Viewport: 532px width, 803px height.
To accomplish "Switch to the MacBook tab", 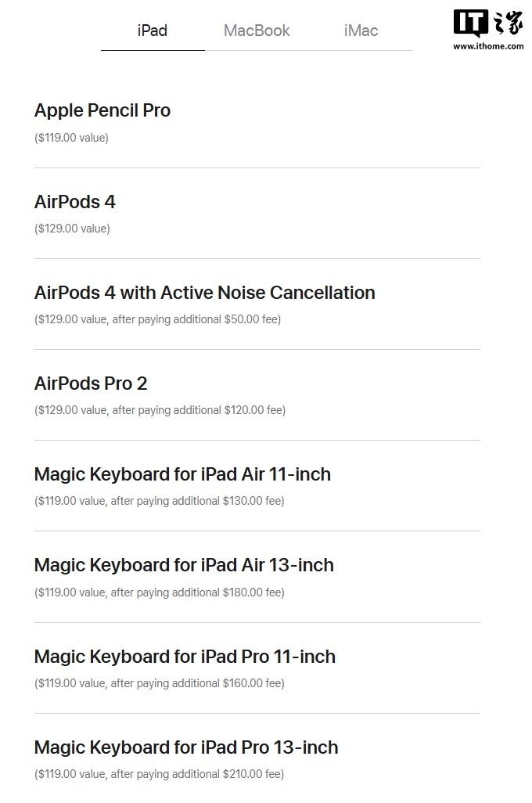I will pyautogui.click(x=257, y=31).
